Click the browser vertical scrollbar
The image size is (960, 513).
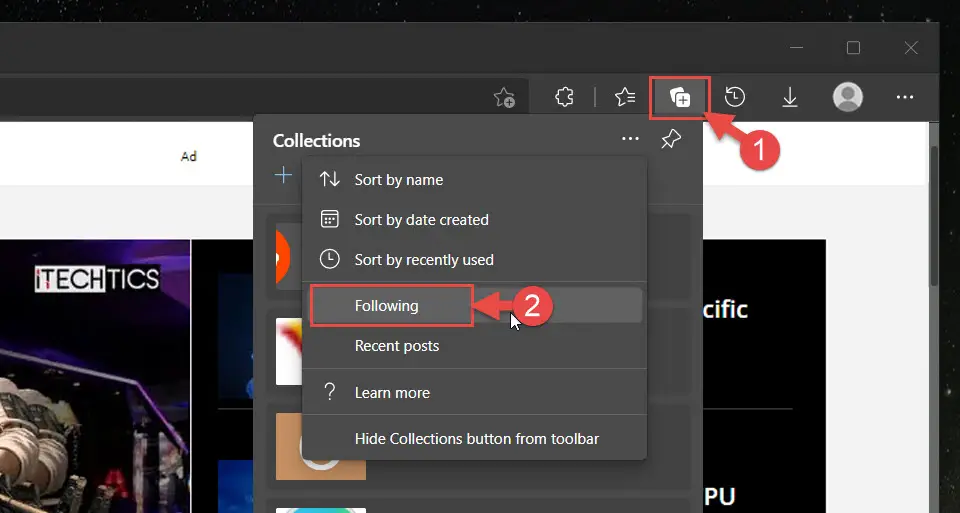point(934,214)
